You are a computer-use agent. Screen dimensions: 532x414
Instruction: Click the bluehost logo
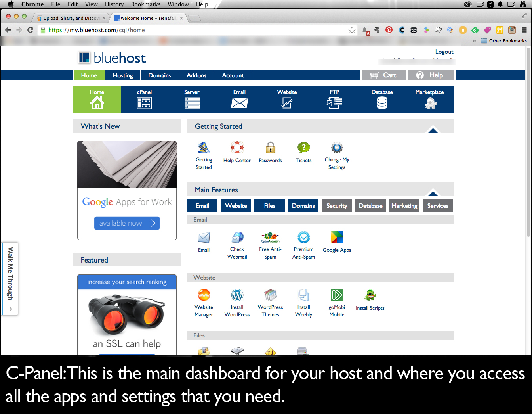tap(112, 58)
